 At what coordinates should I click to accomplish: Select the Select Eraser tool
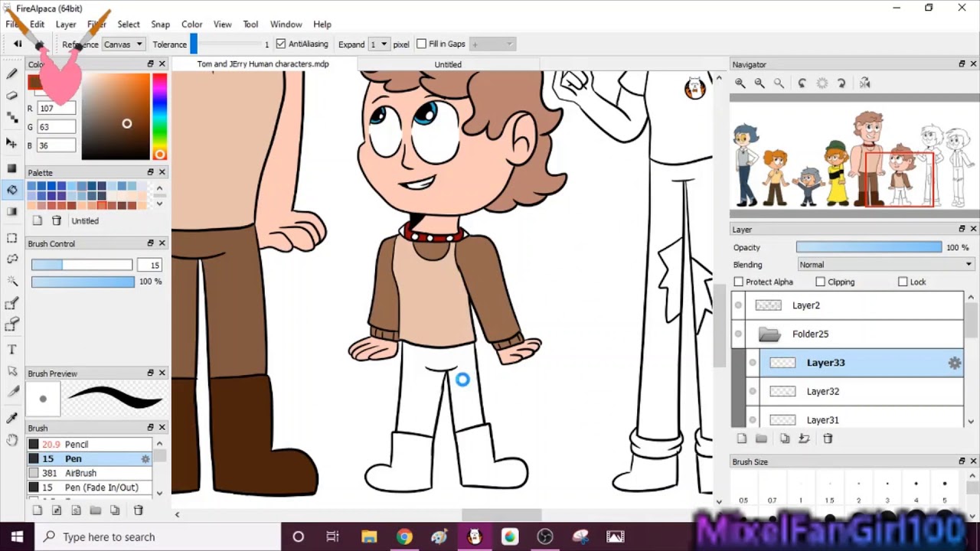(11, 325)
